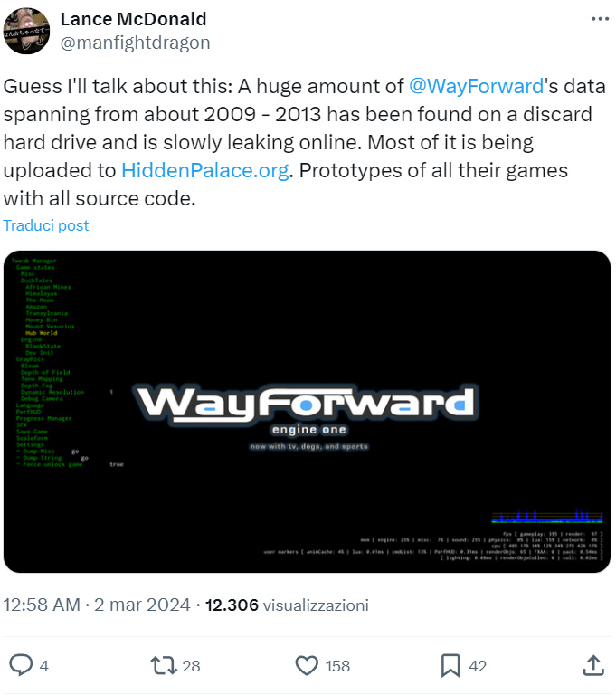
Task: Click Lance McDonald's profile avatar
Action: click(x=26, y=30)
